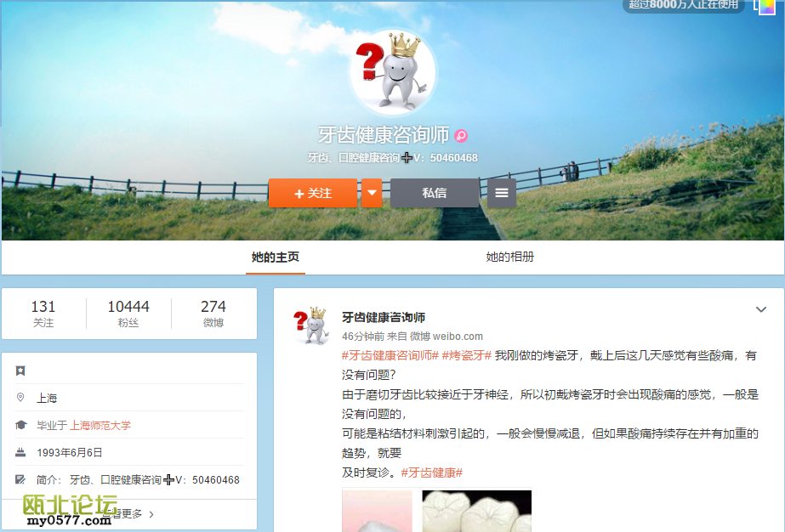The width and height of the screenshot is (785, 532).
Task: Click the 私信 private message button
Action: tap(435, 193)
